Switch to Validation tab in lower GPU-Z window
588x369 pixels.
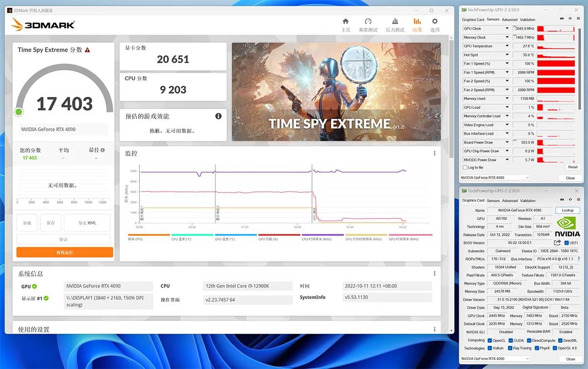click(x=528, y=201)
